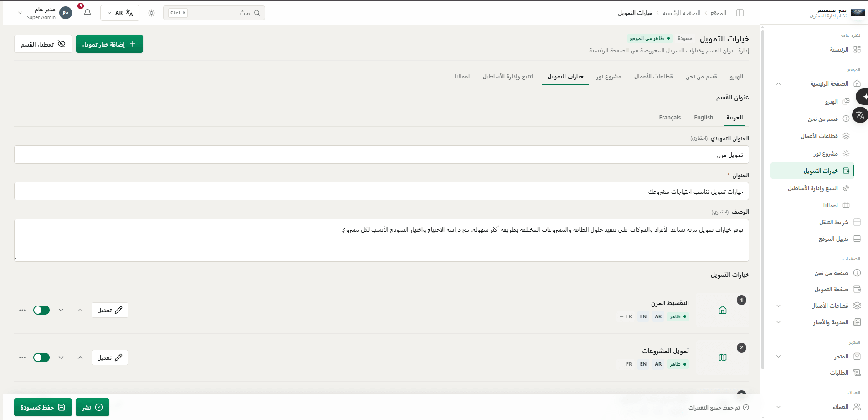Screen dimensions: 868x420
Task: Move التقسيط المرن down with chevron
Action: pyautogui.click(x=61, y=310)
